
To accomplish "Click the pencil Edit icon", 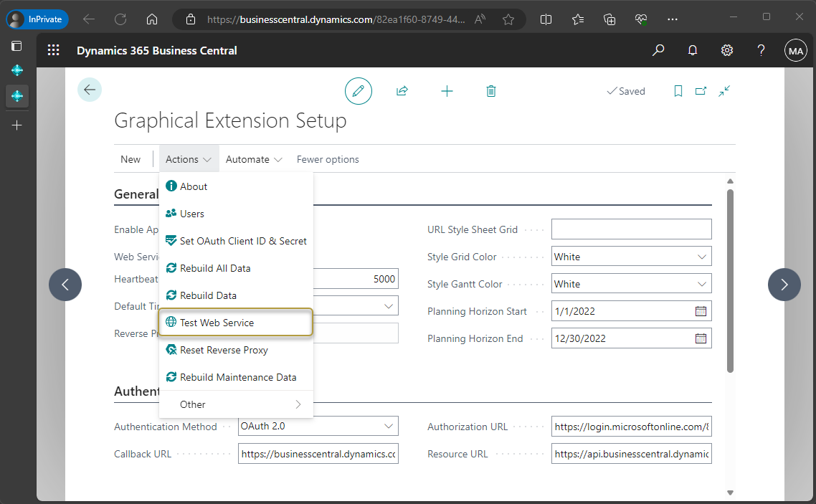I will (x=359, y=91).
